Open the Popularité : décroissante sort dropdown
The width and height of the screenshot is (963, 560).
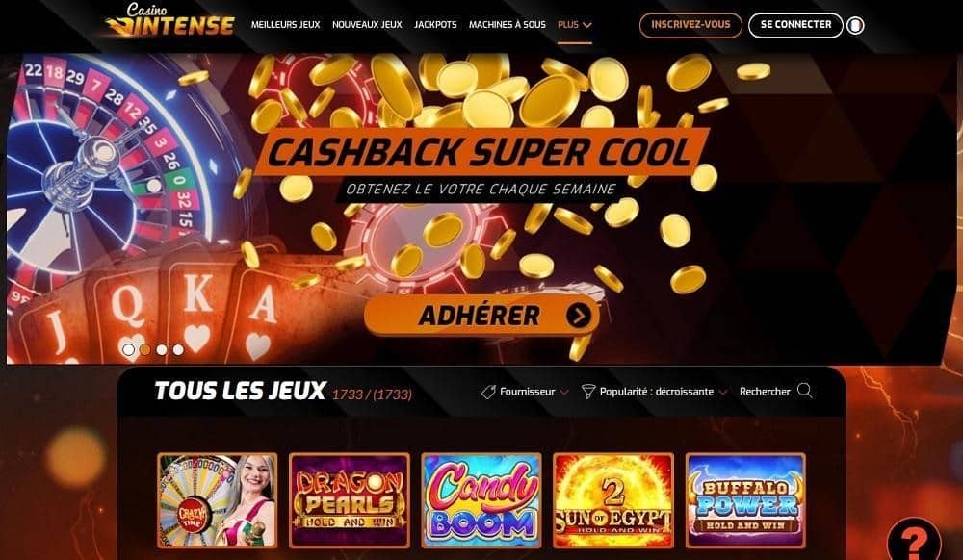click(x=656, y=392)
